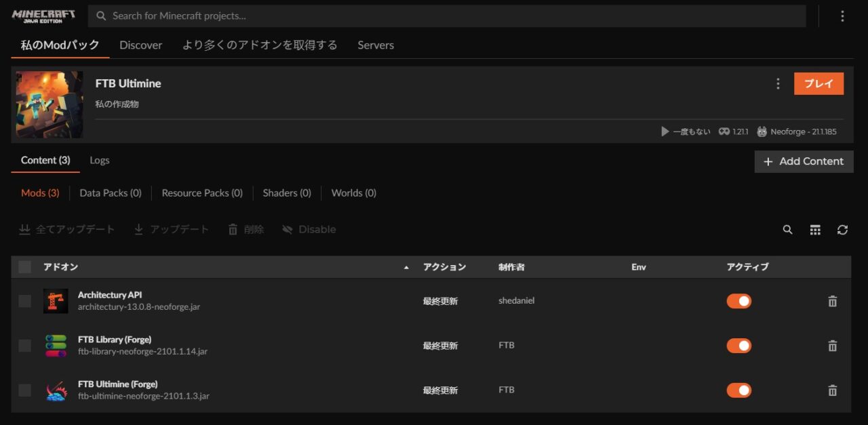Click Add Content button
The image size is (868, 425).
click(804, 161)
